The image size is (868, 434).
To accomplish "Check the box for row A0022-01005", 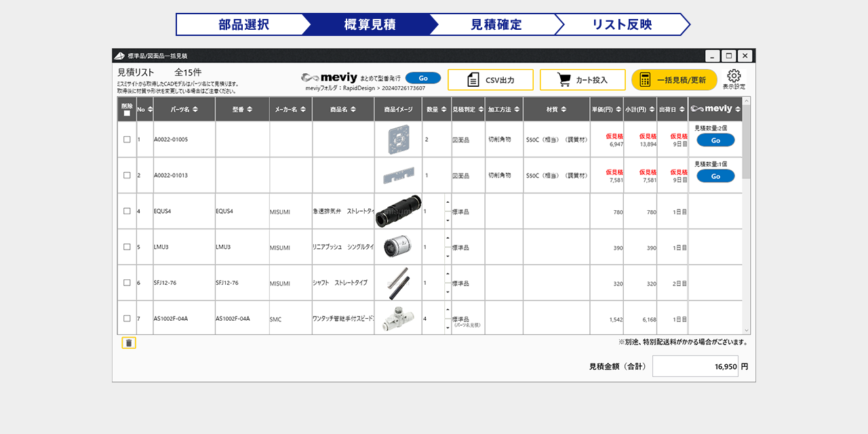I will 127,140.
